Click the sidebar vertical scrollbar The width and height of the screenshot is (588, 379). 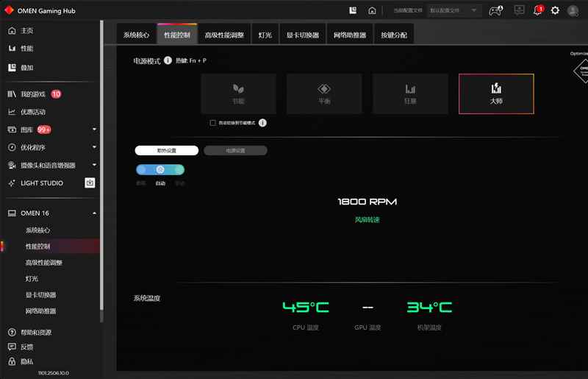pyautogui.click(x=101, y=166)
